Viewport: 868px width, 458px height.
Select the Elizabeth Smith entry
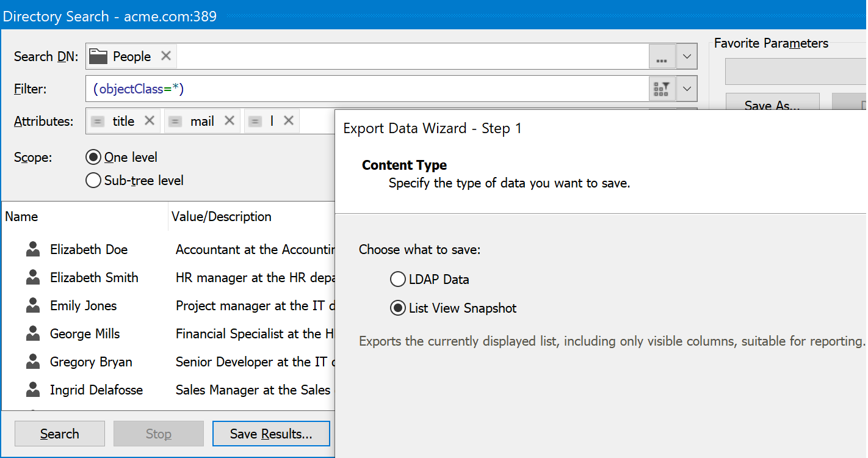coord(94,277)
